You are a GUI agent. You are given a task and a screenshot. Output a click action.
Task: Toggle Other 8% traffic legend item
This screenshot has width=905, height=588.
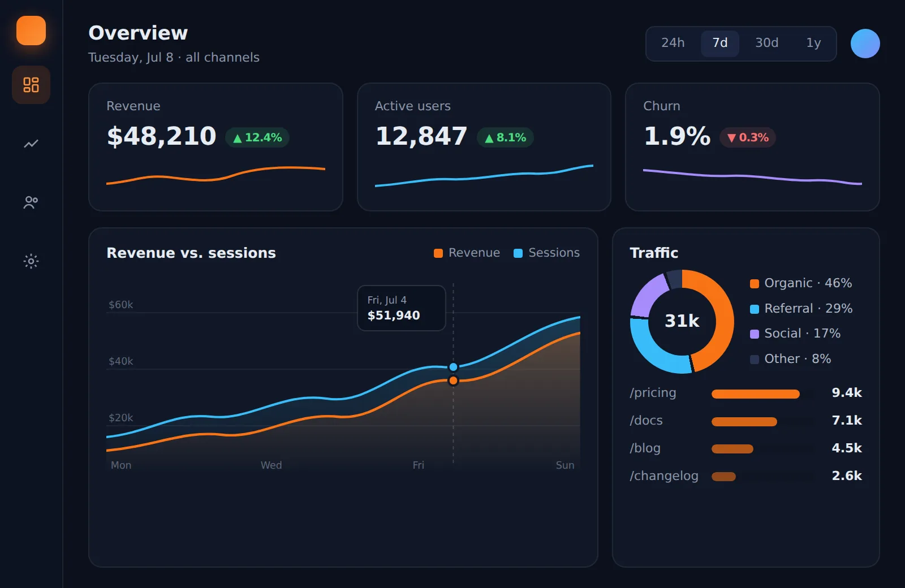[x=791, y=359]
